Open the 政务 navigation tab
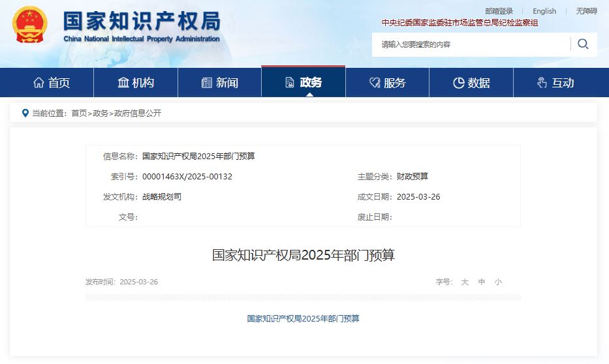Screen dimensions: 609x364 pos(304,82)
